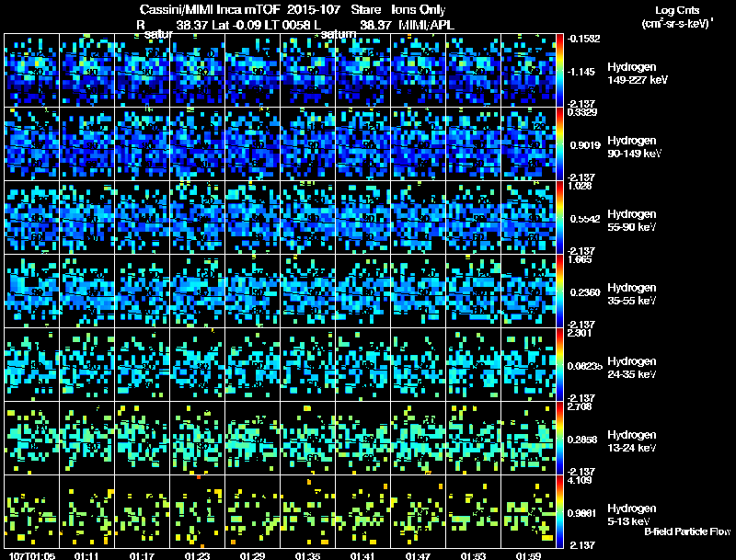The height and width of the screenshot is (560, 736).
Task: Select the 'Hydrogen 13-24 keV' row label
Action: [x=632, y=441]
